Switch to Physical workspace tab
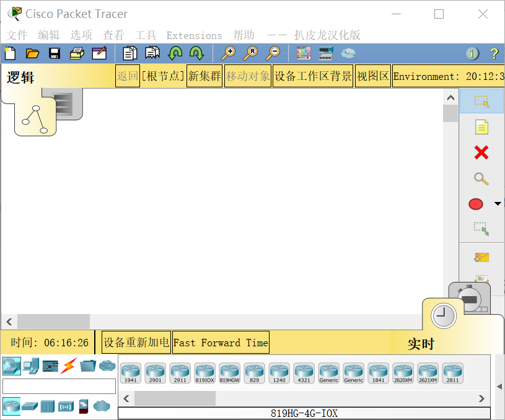 (x=68, y=103)
